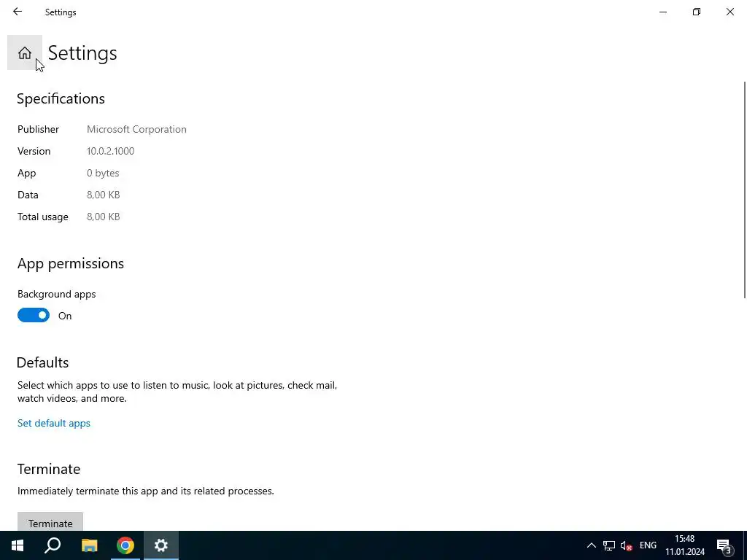Click the Background apps label

(x=57, y=294)
